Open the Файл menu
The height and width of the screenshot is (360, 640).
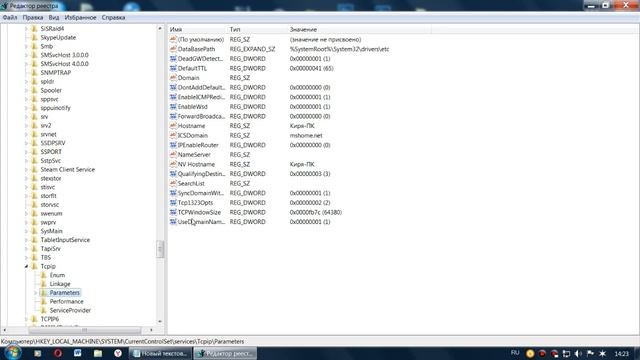(x=10, y=18)
